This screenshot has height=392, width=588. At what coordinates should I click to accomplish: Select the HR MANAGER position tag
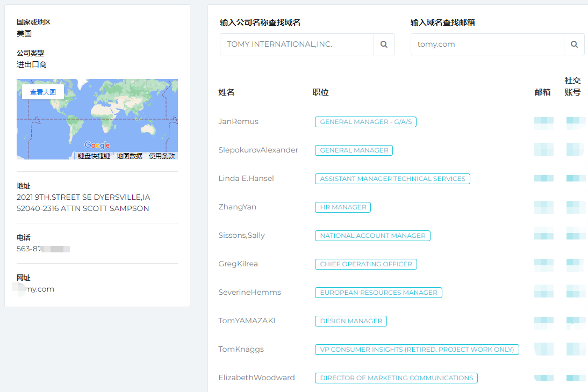click(343, 207)
